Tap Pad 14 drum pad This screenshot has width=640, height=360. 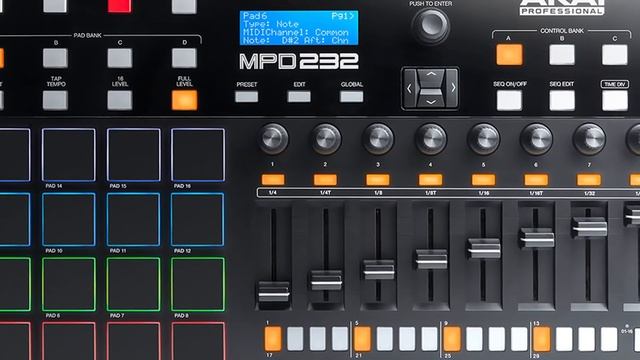click(x=69, y=155)
